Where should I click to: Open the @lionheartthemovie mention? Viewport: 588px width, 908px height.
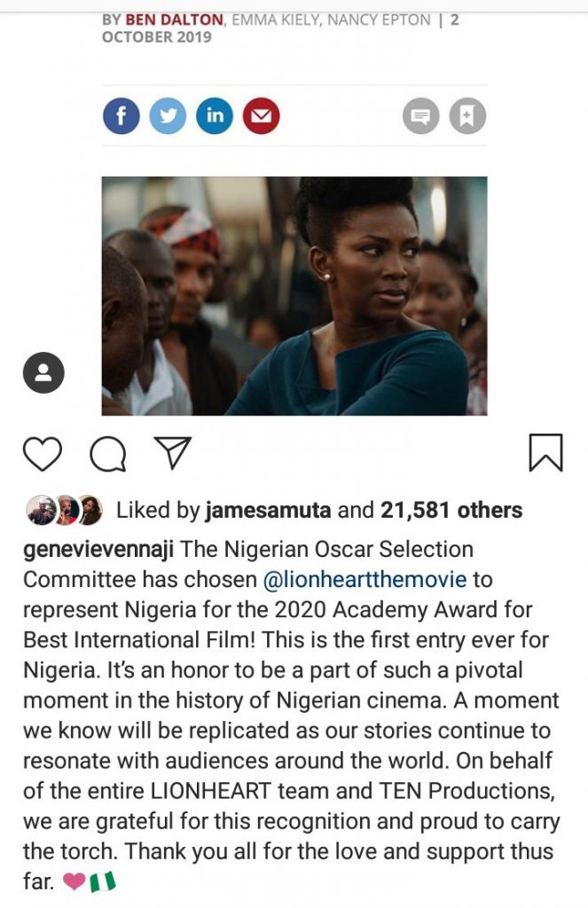point(365,580)
